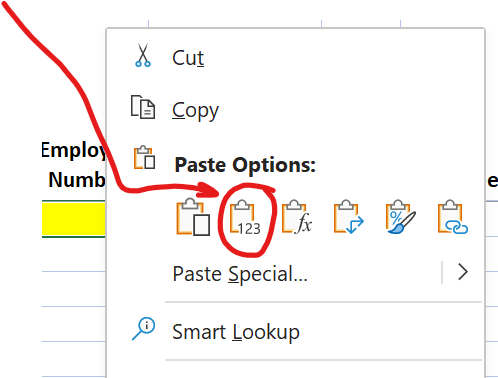Click clipboard icon beside Paste Options heading
The height and width of the screenshot is (378, 498).
144,157
